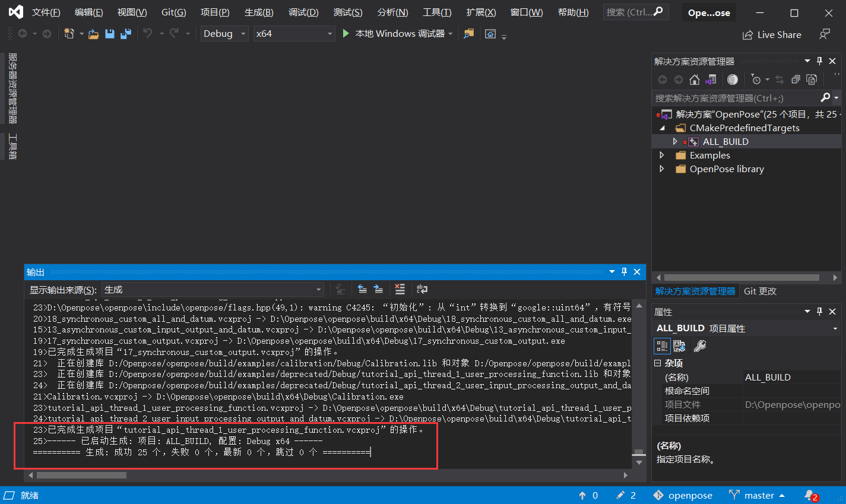Switch views using the Solution Explorer VS icon
The height and width of the screenshot is (504, 846).
711,80
